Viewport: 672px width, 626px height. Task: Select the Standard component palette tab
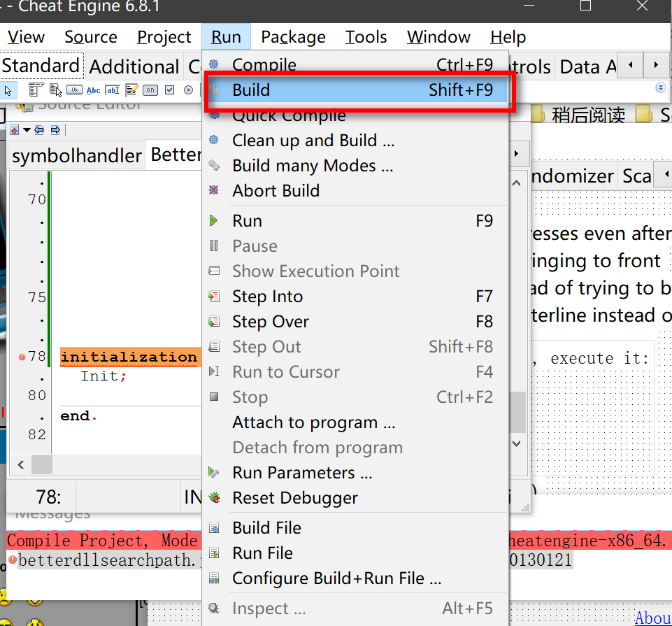[x=41, y=66]
